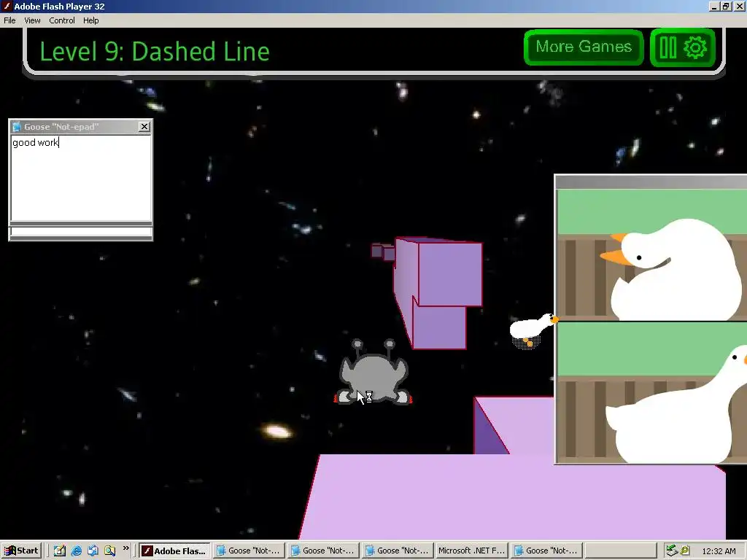The width and height of the screenshot is (747, 560).
Task: Click the first quick launch icon beside Start
Action: (x=59, y=551)
